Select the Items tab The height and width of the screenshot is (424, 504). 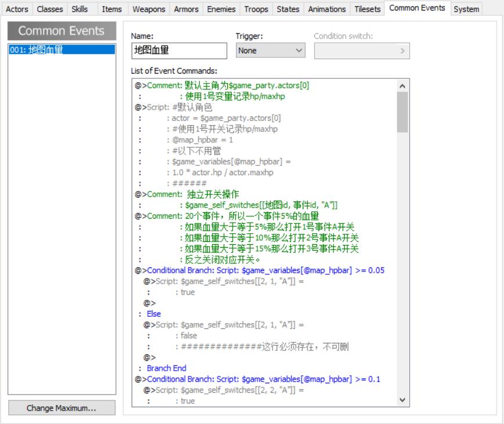[112, 9]
